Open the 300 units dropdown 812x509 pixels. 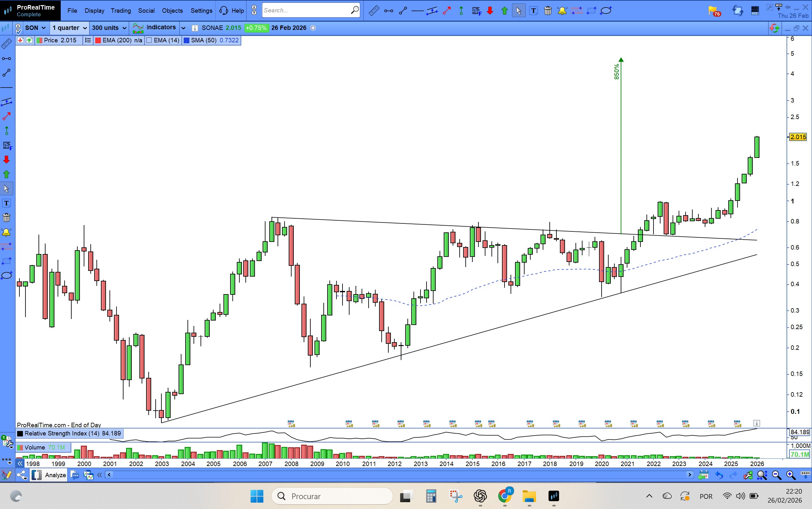(x=109, y=28)
